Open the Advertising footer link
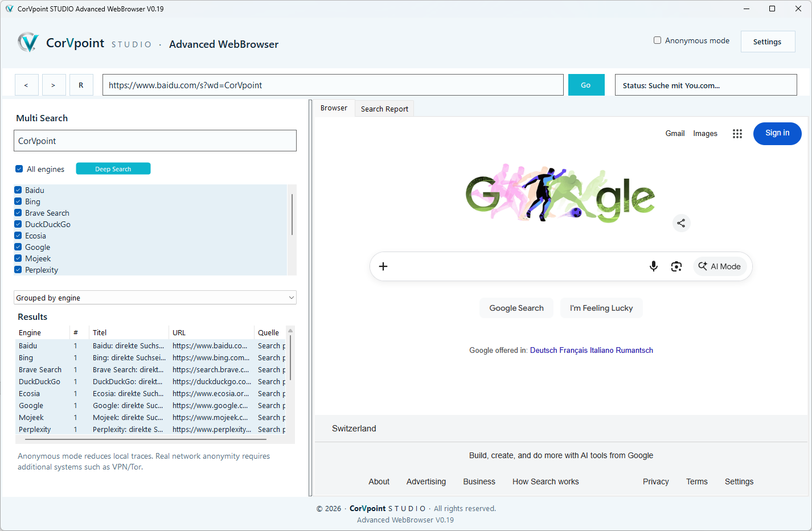 click(x=426, y=481)
